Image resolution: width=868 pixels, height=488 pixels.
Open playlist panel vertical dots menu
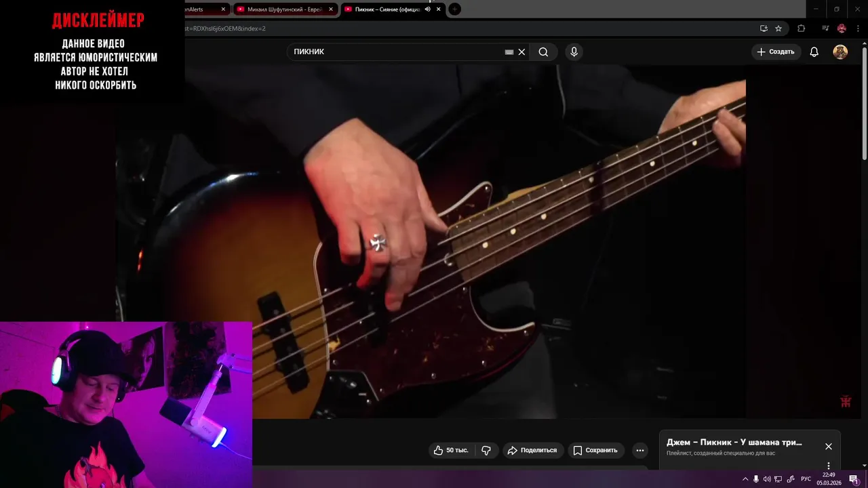828,466
